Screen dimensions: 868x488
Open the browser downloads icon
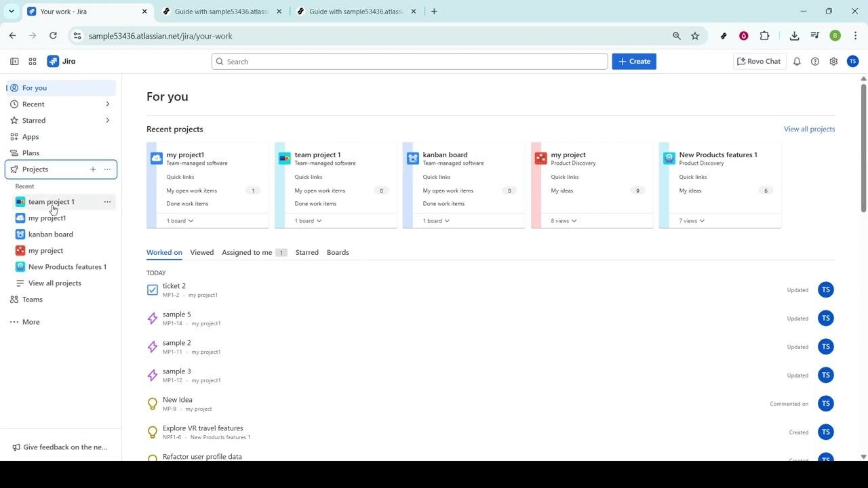pos(794,36)
